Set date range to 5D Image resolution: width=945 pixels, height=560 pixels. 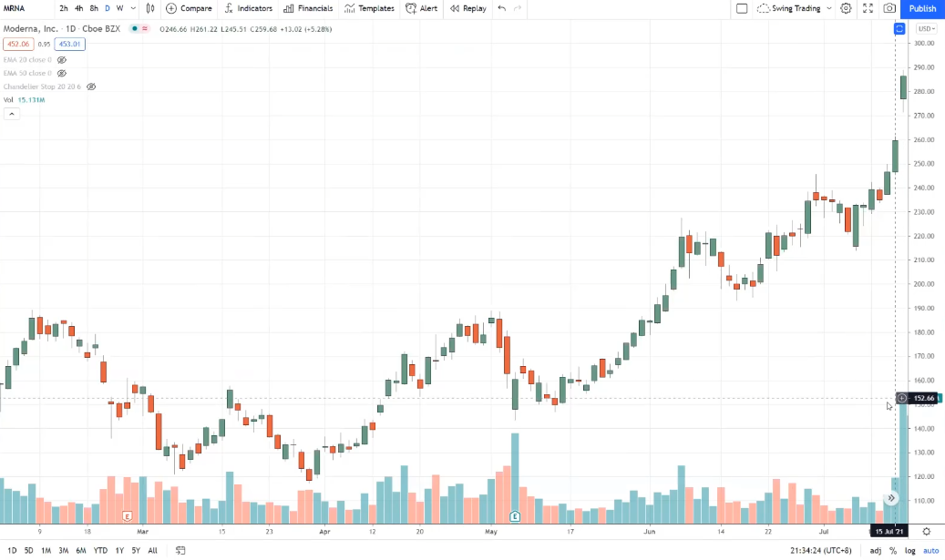click(29, 550)
